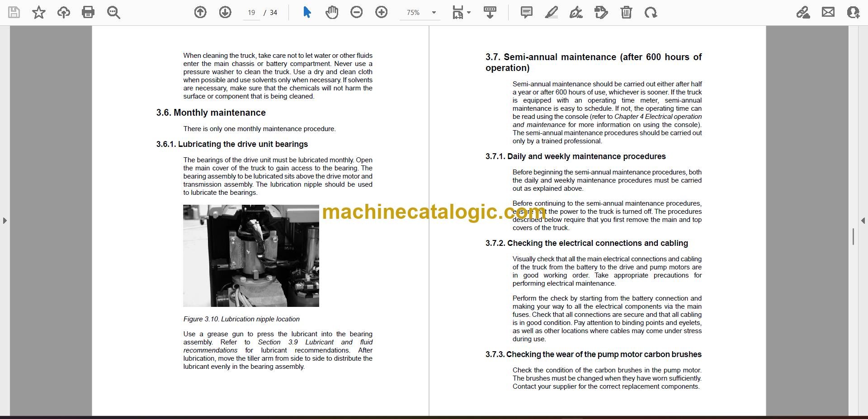Click reference 'Section 3.9 Lubricant and fluid'
Viewport: 868px width, 419px height.
[316, 342]
